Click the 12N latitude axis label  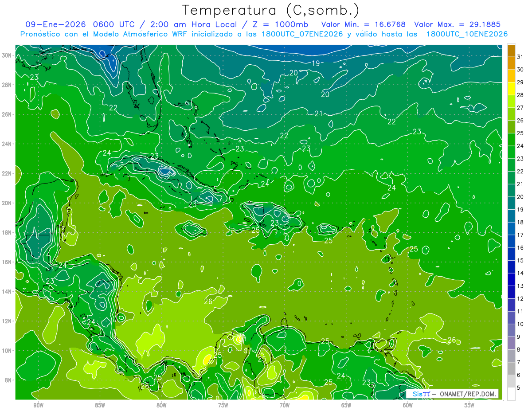(x=7, y=321)
